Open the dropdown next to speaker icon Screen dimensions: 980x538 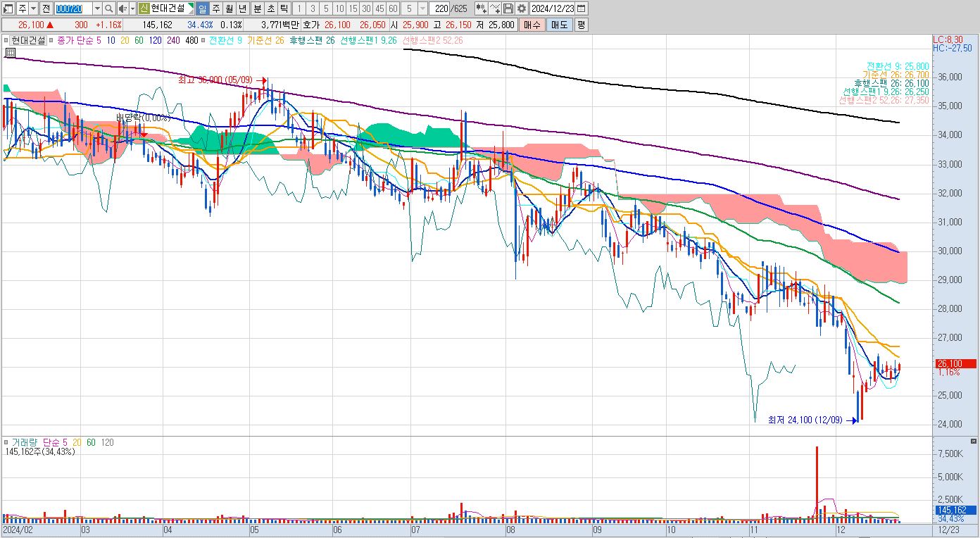click(132, 8)
